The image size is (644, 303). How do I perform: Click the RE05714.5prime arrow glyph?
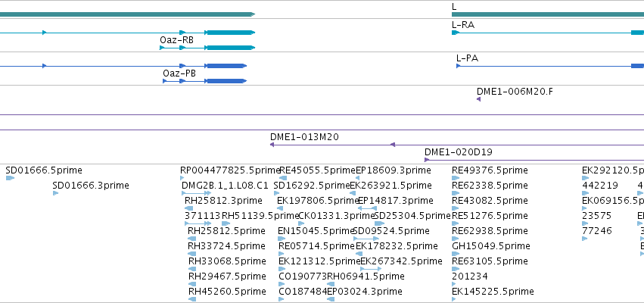(282, 254)
